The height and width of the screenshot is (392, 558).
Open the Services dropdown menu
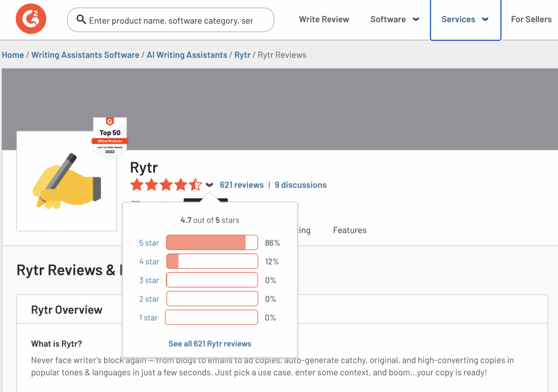tap(465, 19)
